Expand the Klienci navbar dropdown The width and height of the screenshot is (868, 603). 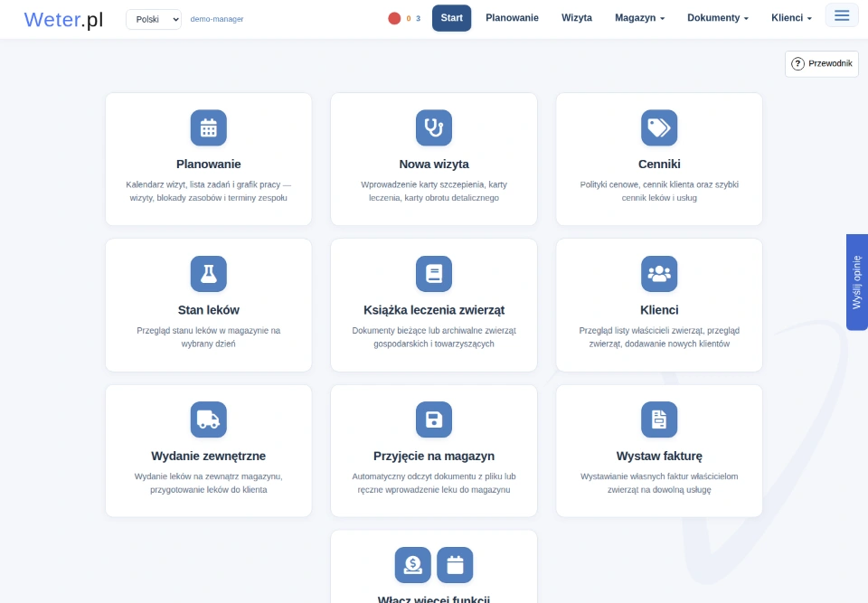point(792,18)
